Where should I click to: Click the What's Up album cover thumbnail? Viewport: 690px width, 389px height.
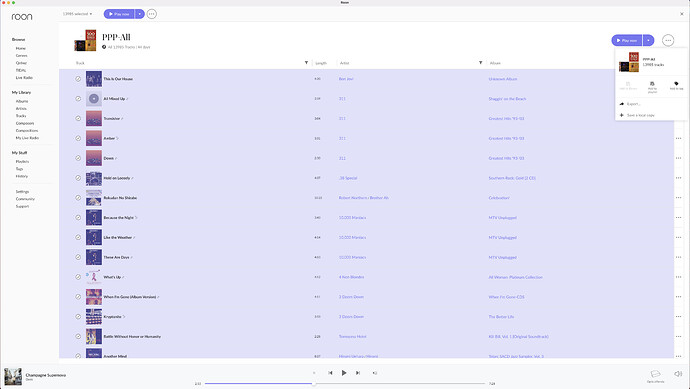tap(94, 277)
